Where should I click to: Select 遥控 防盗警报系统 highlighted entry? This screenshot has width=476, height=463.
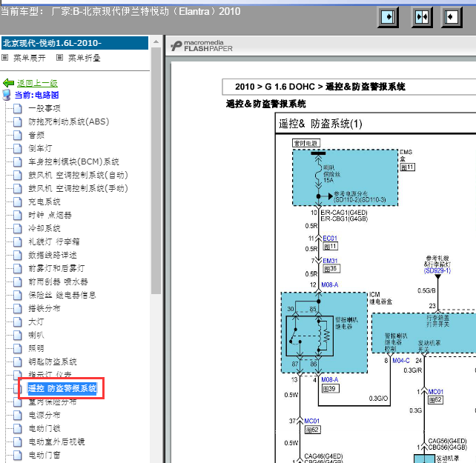(x=62, y=388)
